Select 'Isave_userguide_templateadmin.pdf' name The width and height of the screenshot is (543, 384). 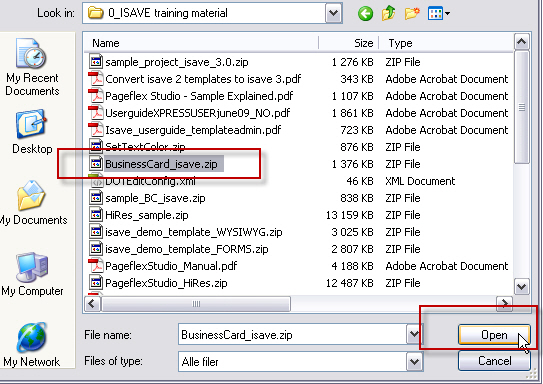tap(193, 130)
